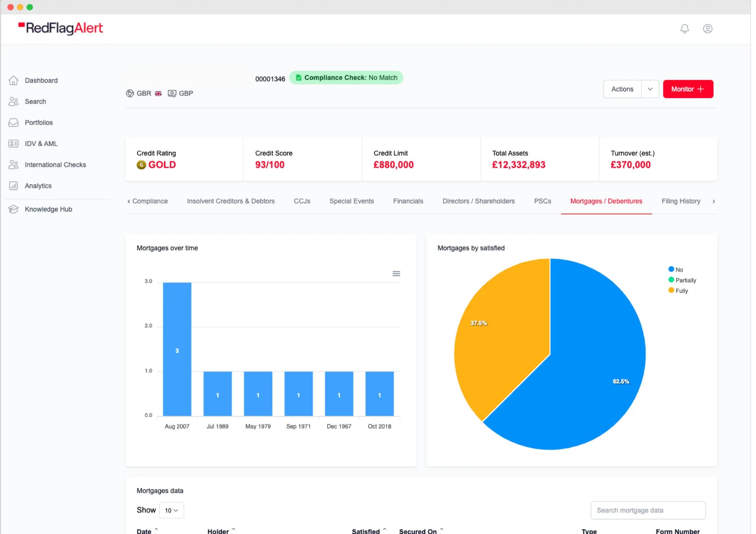Image resolution: width=756 pixels, height=534 pixels.
Task: Open Directors / Shareholders tab
Action: (479, 201)
